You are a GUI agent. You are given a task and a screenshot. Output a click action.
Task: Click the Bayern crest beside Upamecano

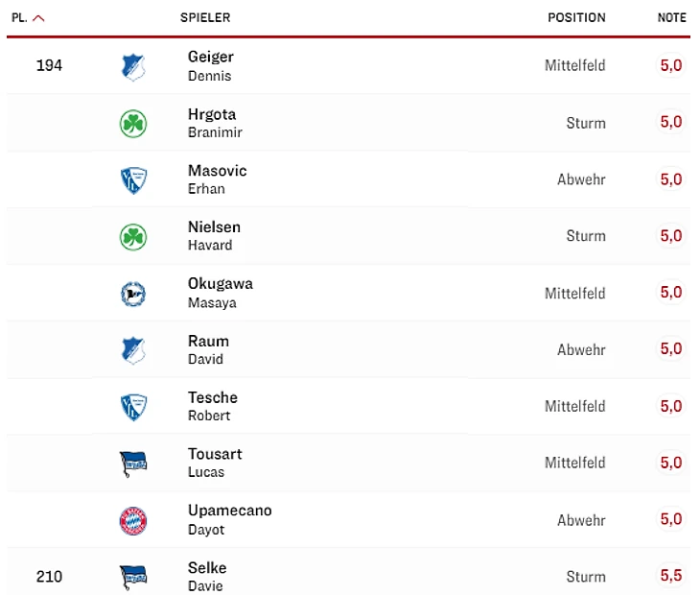133,520
